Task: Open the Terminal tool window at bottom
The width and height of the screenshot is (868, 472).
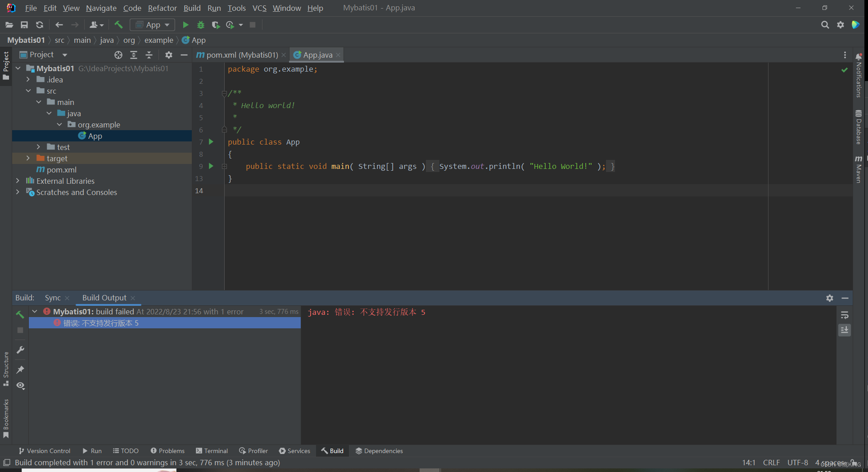Action: point(212,450)
